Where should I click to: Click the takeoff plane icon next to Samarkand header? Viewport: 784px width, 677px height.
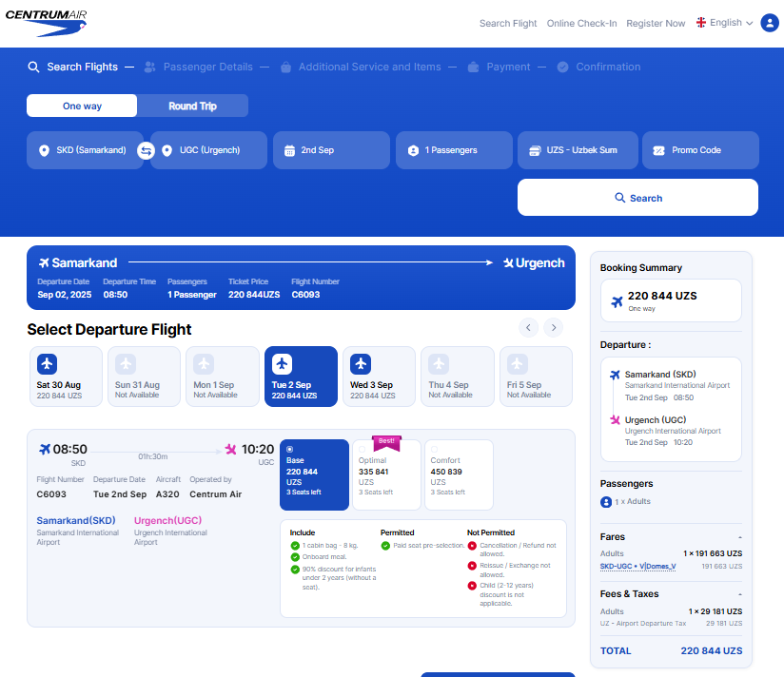(x=44, y=262)
